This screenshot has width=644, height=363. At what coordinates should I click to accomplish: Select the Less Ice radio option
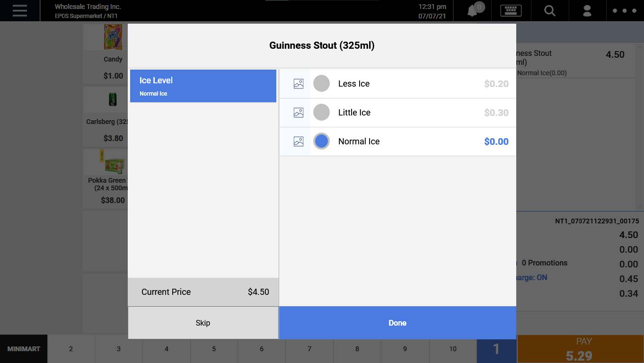tap(321, 84)
